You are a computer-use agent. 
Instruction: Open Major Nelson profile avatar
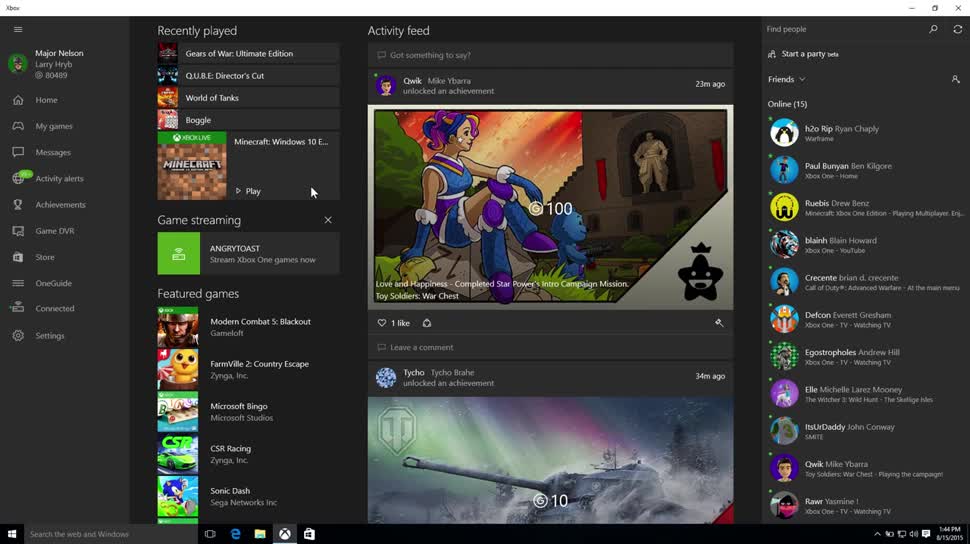point(17,64)
